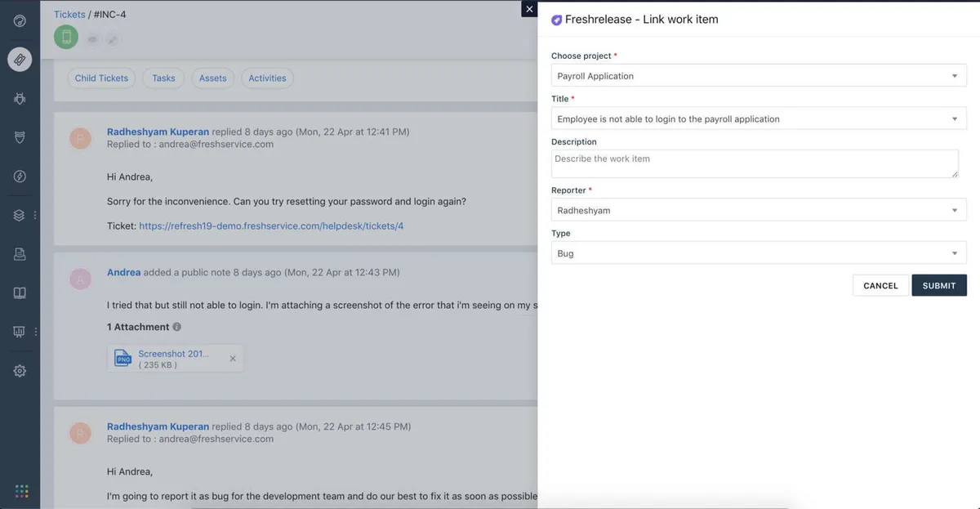This screenshot has height=509, width=980.
Task: Click the Description text area
Action: [755, 163]
